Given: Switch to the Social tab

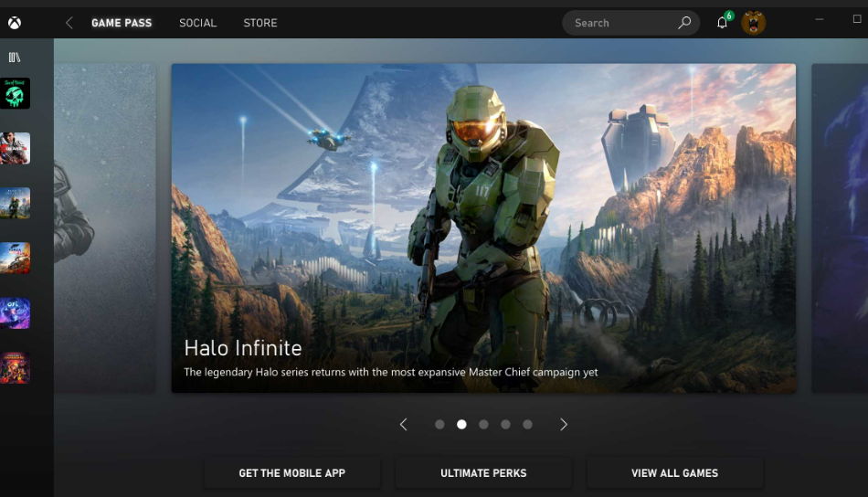Looking at the screenshot, I should coord(197,23).
